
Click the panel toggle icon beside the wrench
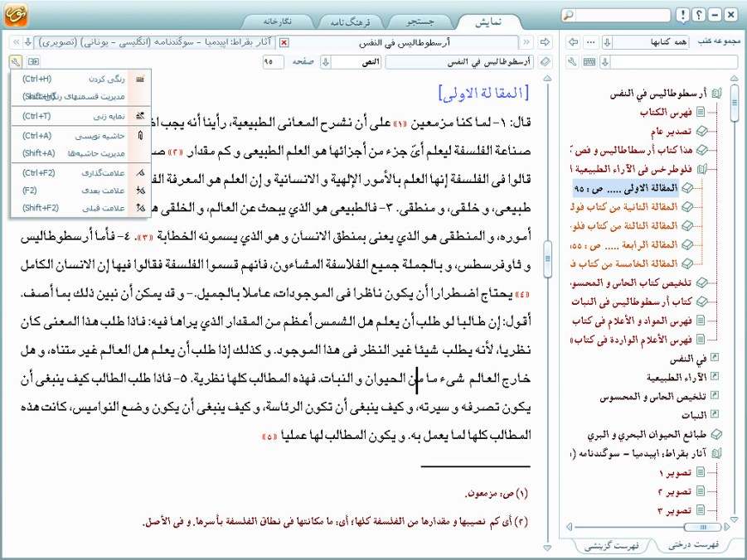click(x=33, y=61)
